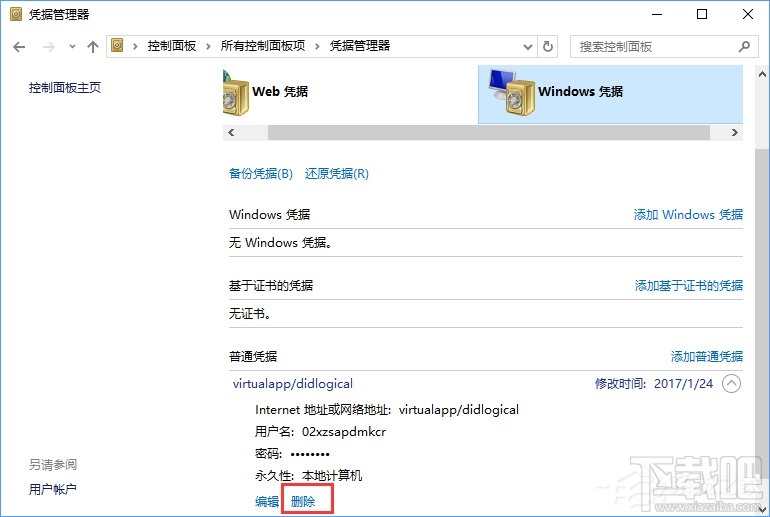Open the address bar history dropdown
Image resolution: width=770 pixels, height=517 pixels.
pyautogui.click(x=528, y=47)
